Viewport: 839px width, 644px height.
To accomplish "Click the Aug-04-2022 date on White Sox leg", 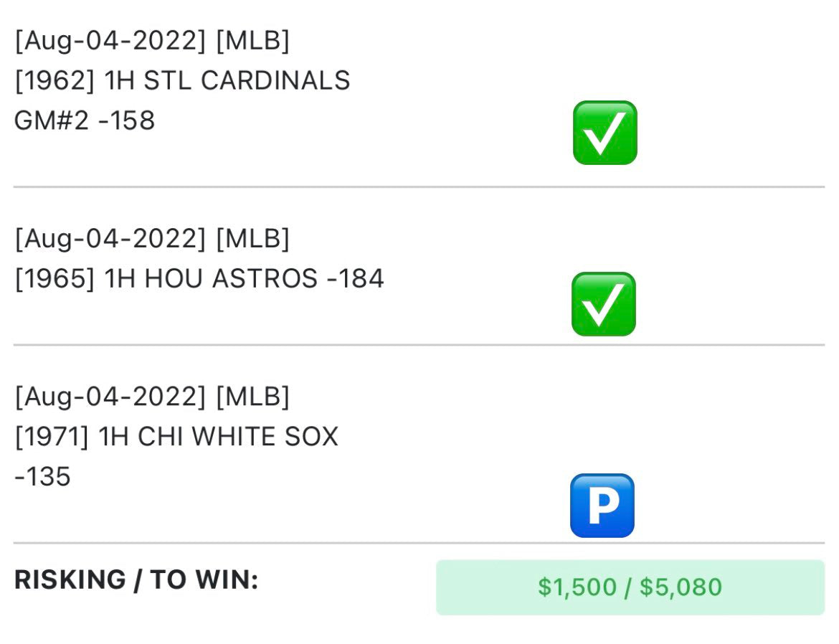I will pos(110,397).
